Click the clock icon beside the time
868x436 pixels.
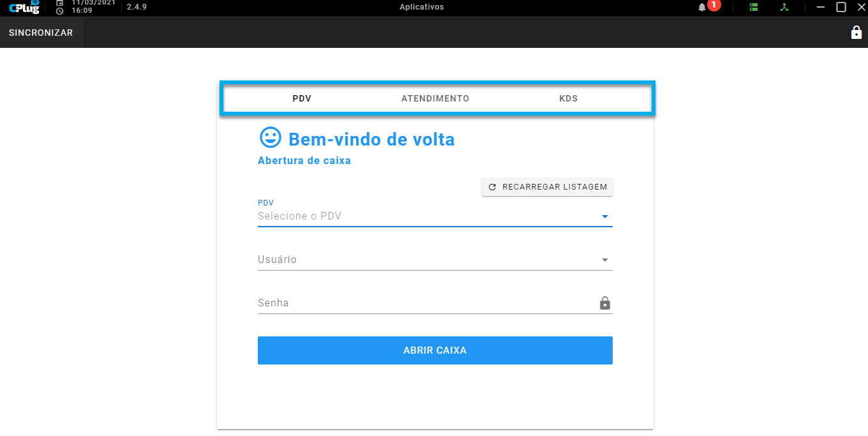60,11
